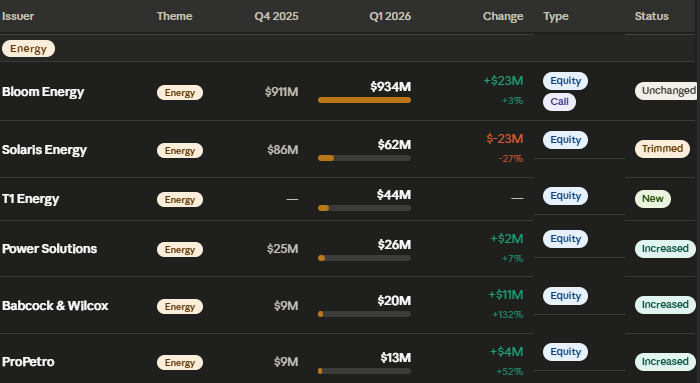The width and height of the screenshot is (700, 383).
Task: Sort by the Type column header
Action: (x=556, y=17)
